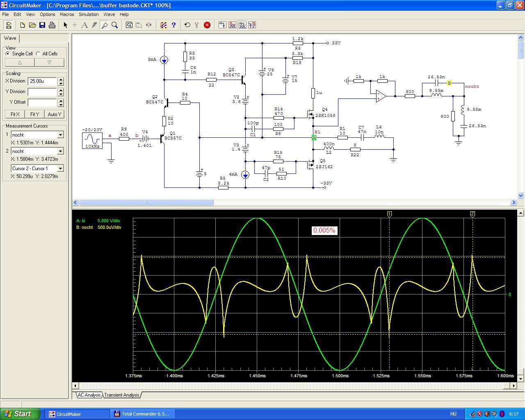Viewport: 525px width, 420px height.
Task: Select the Zoom magnifier tool
Action: click(x=115, y=25)
